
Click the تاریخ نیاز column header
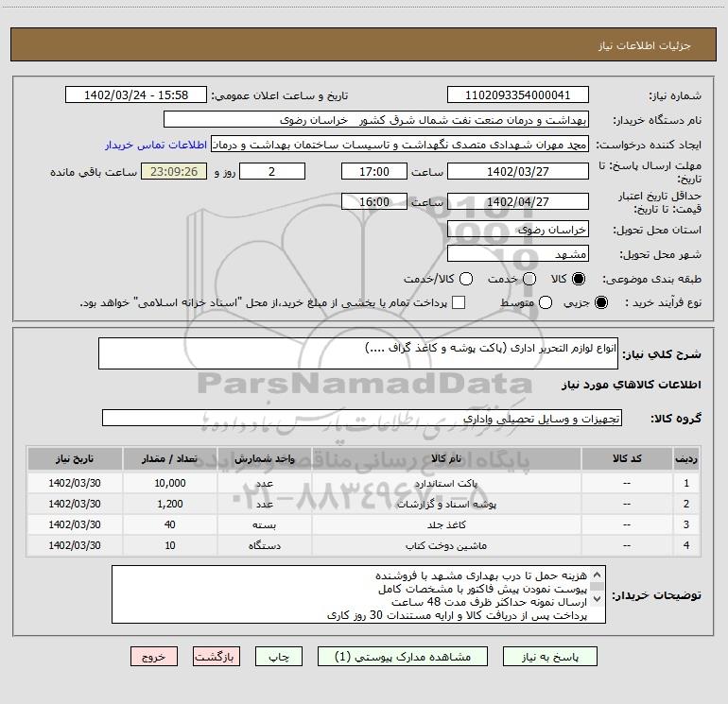pos(75,458)
